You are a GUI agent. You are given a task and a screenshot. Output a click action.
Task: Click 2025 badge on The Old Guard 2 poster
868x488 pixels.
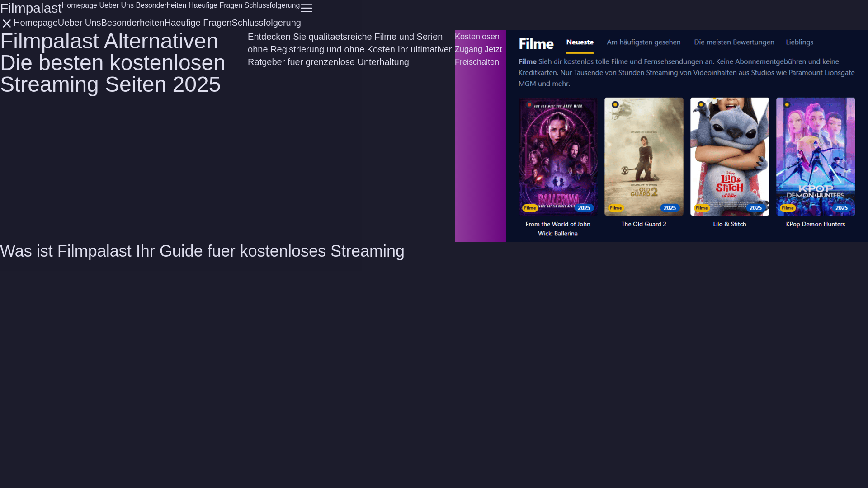[x=670, y=208]
